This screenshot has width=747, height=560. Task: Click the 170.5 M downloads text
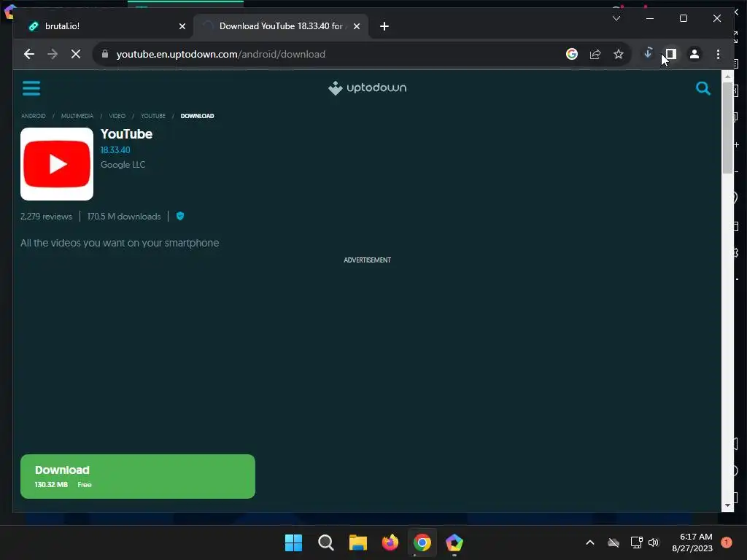point(124,217)
